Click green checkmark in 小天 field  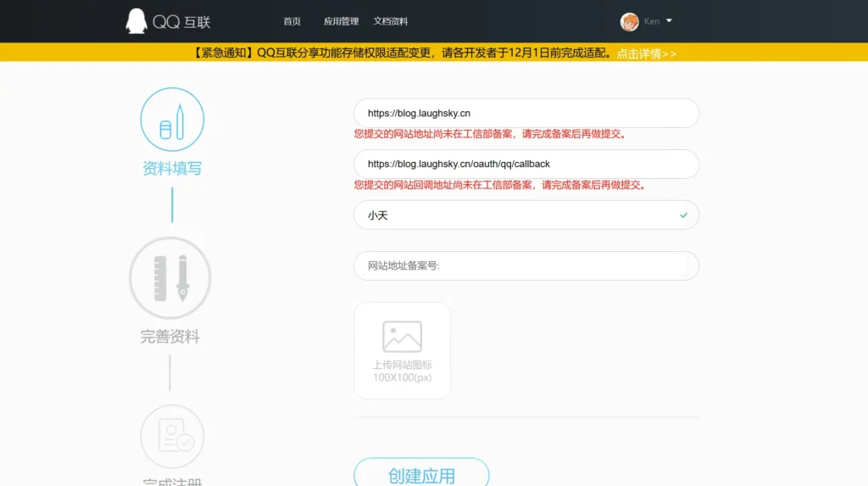684,215
